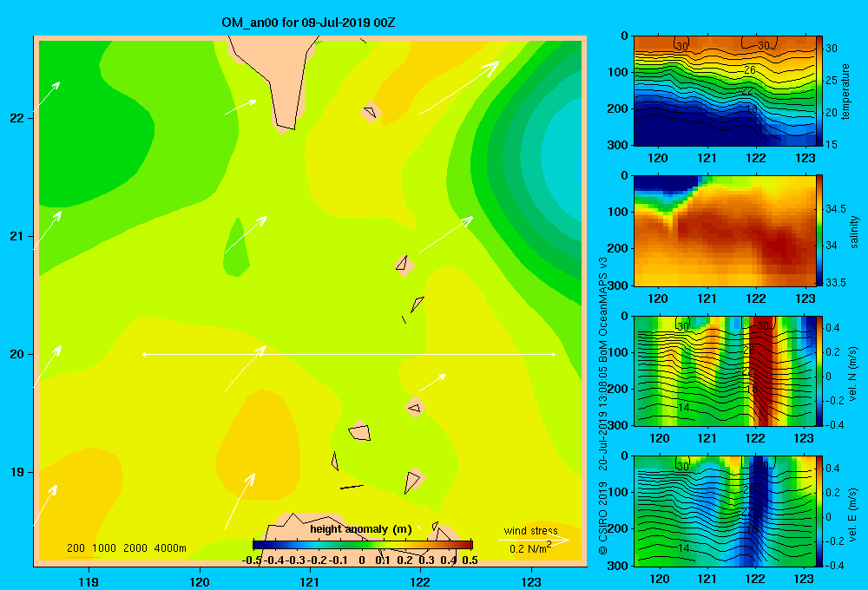Click the vel. E color scale bar

point(819,511)
